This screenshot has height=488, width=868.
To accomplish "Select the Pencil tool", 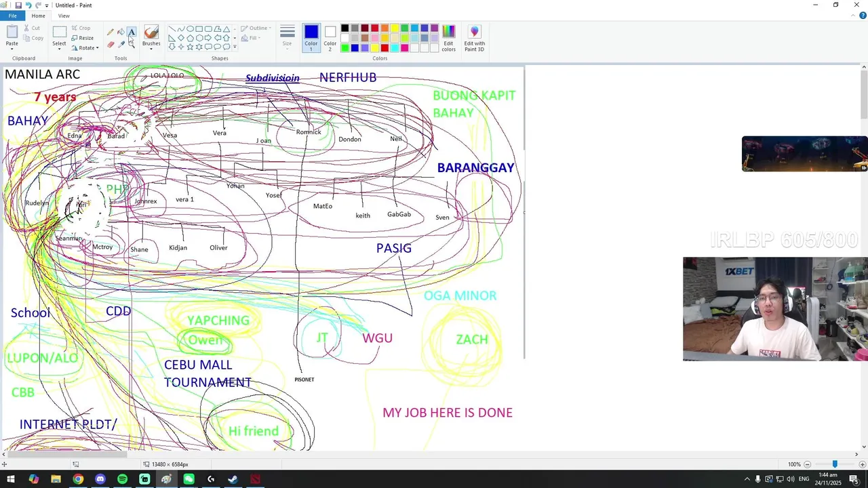I will [x=110, y=32].
